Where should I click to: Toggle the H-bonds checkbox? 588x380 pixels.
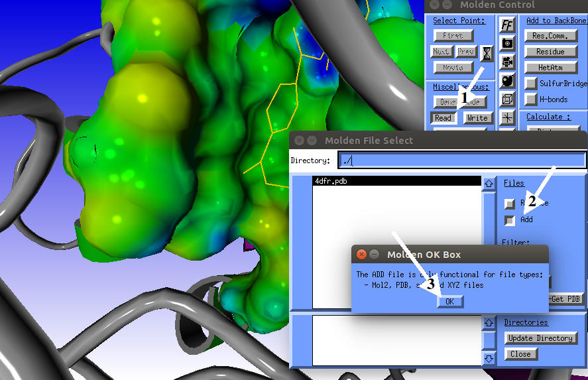(x=531, y=99)
